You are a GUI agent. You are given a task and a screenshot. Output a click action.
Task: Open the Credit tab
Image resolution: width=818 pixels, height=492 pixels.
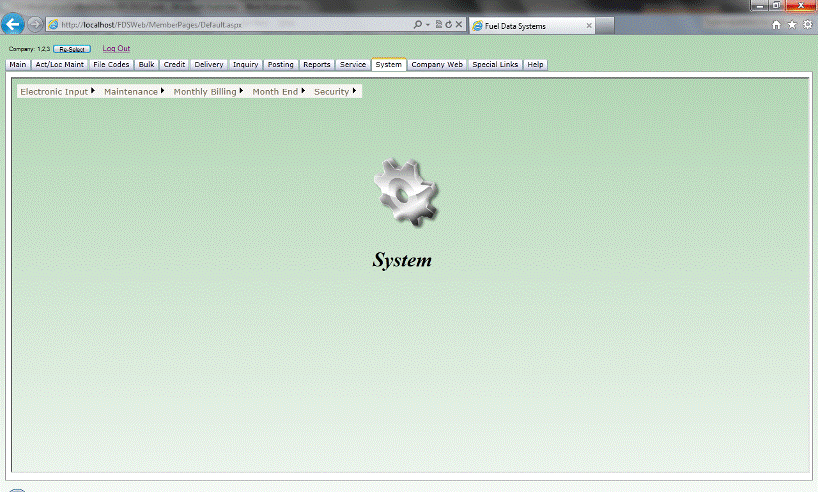(x=174, y=65)
